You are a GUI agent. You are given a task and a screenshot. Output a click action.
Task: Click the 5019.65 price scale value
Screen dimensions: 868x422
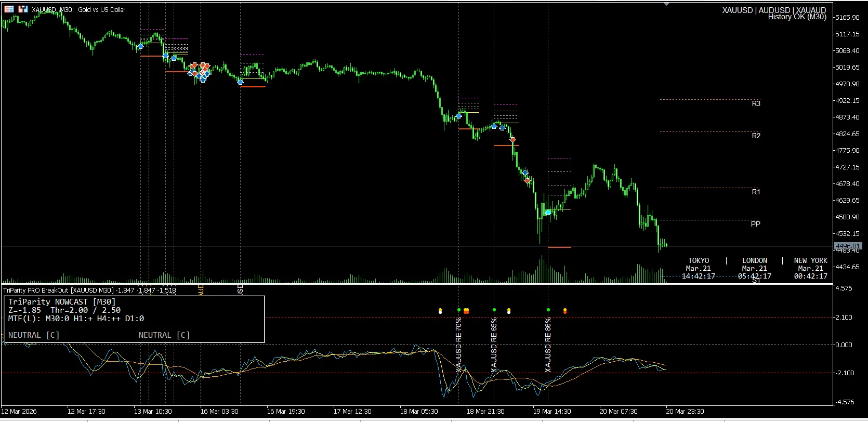pos(848,68)
